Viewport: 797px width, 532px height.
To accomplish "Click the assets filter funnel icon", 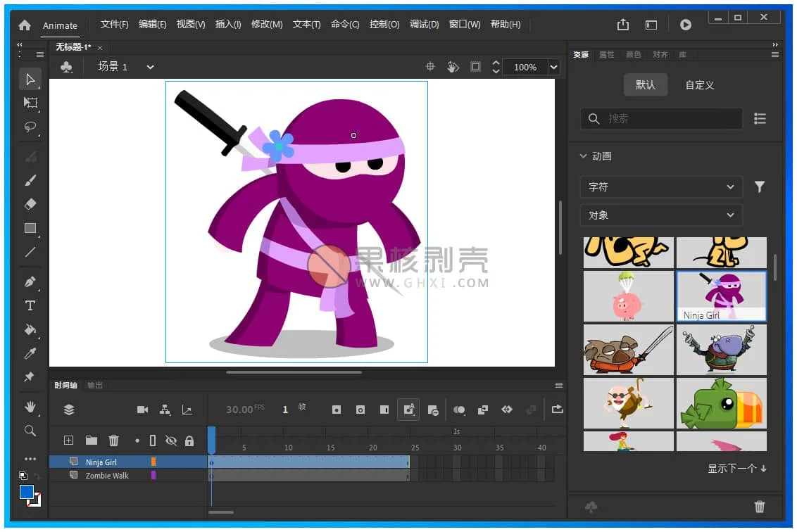I will coord(760,186).
